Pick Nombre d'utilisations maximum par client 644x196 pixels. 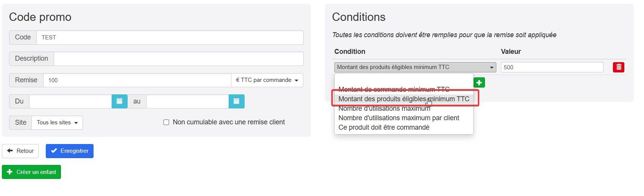pyautogui.click(x=399, y=118)
